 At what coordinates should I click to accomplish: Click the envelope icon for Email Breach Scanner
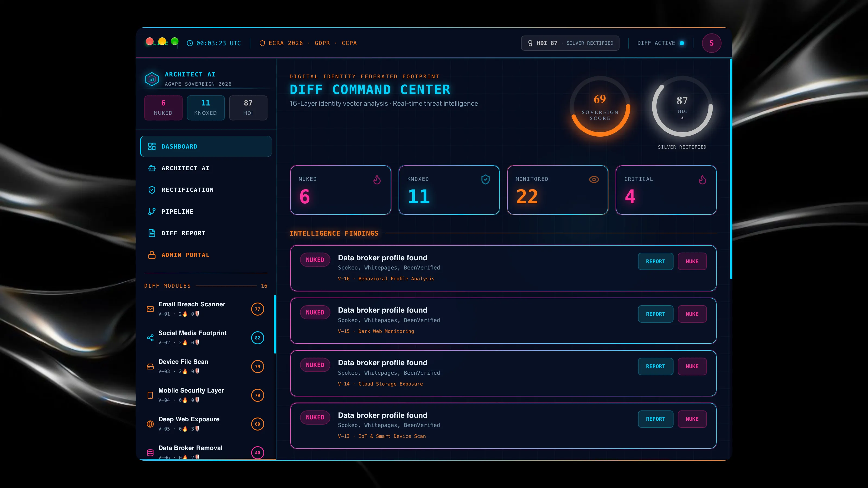coord(150,309)
